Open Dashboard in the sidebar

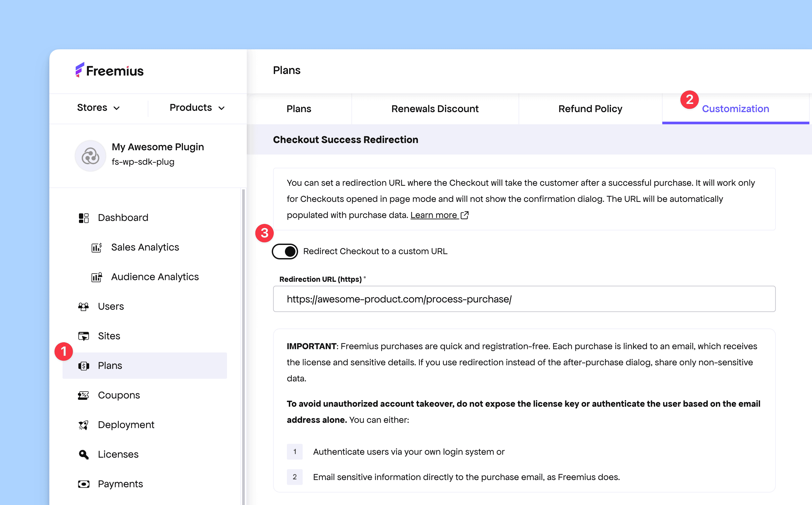(x=145, y=218)
